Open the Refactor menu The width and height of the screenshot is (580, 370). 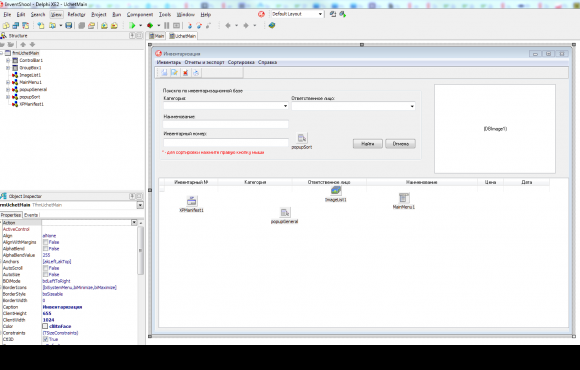tap(76, 14)
